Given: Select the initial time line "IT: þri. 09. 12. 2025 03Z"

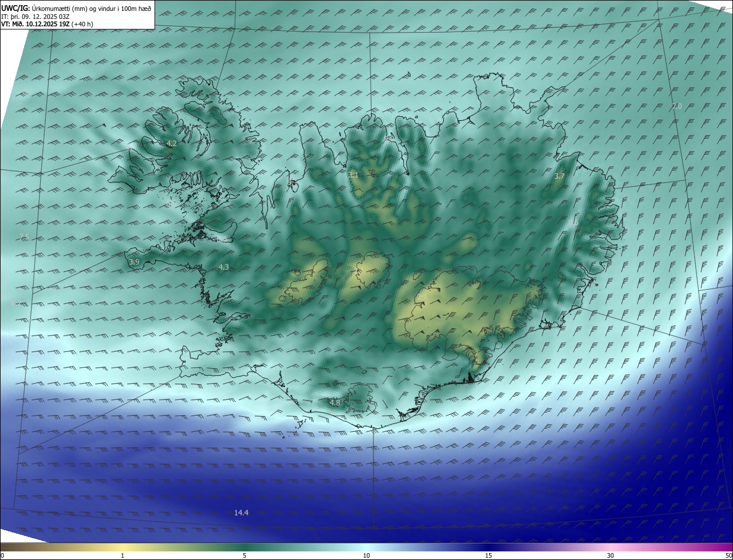Looking at the screenshot, I should pos(36,16).
